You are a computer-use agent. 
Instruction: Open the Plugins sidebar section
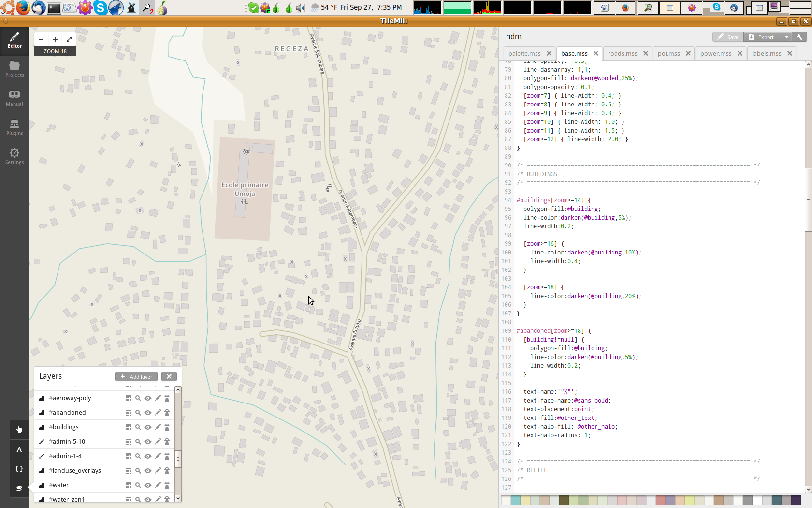(x=14, y=128)
